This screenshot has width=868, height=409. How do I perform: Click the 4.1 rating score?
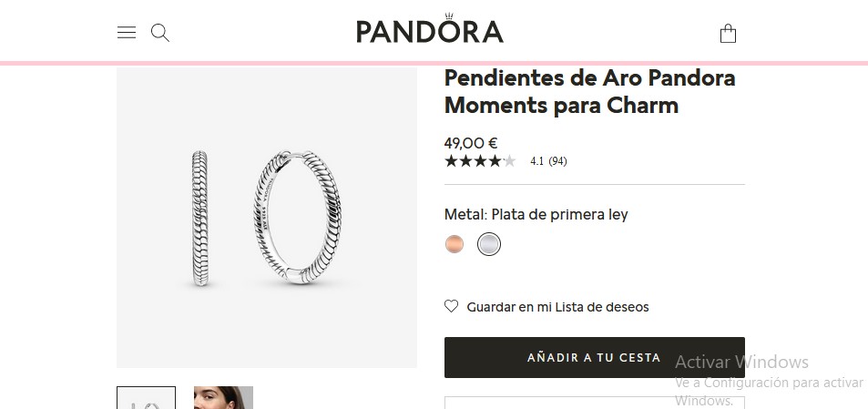[536, 161]
